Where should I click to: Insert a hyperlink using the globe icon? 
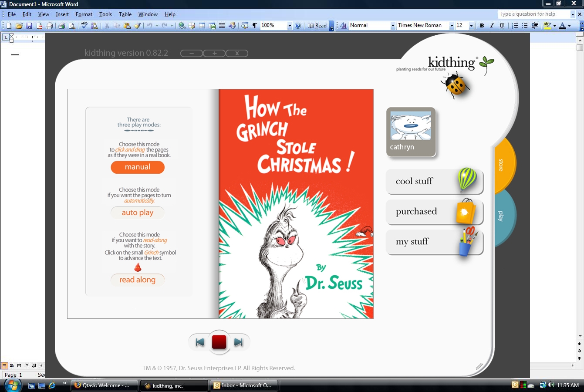pyautogui.click(x=182, y=26)
